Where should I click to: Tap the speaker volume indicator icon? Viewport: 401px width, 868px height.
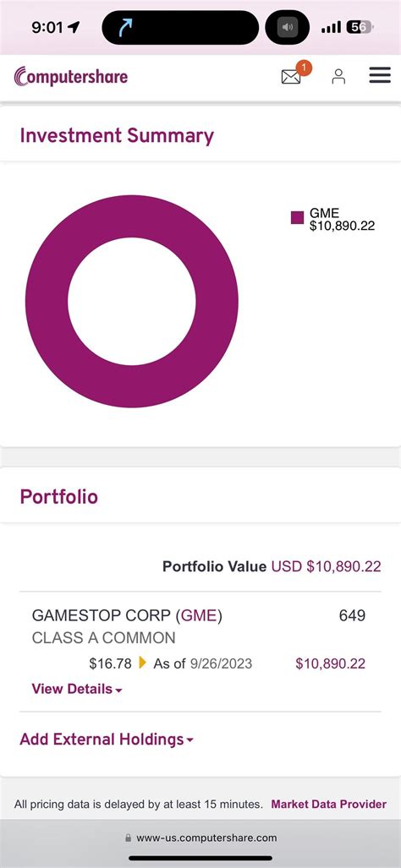click(x=288, y=27)
